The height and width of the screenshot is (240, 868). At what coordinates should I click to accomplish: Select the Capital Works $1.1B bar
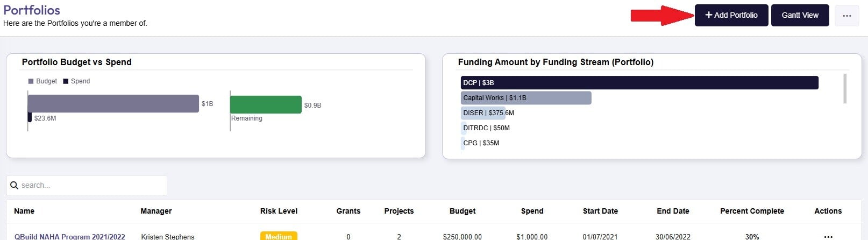tap(525, 98)
